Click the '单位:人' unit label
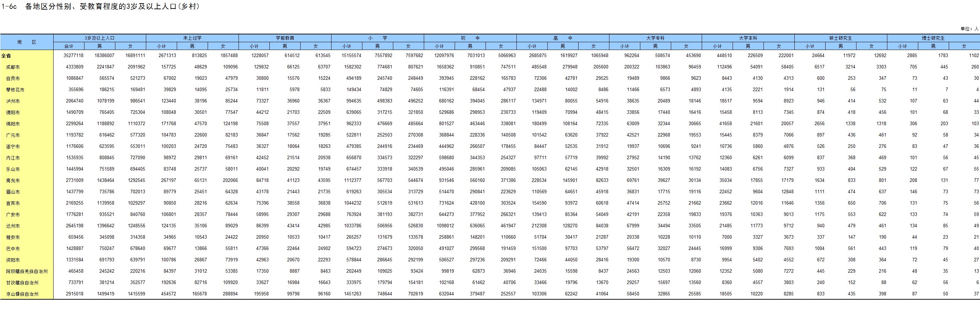The image size is (980, 311). (970, 29)
